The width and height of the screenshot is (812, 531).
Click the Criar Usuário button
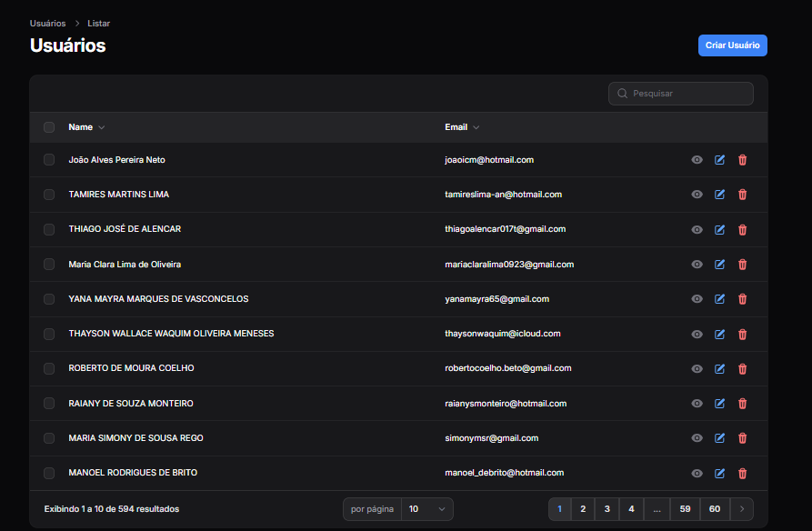732,45
